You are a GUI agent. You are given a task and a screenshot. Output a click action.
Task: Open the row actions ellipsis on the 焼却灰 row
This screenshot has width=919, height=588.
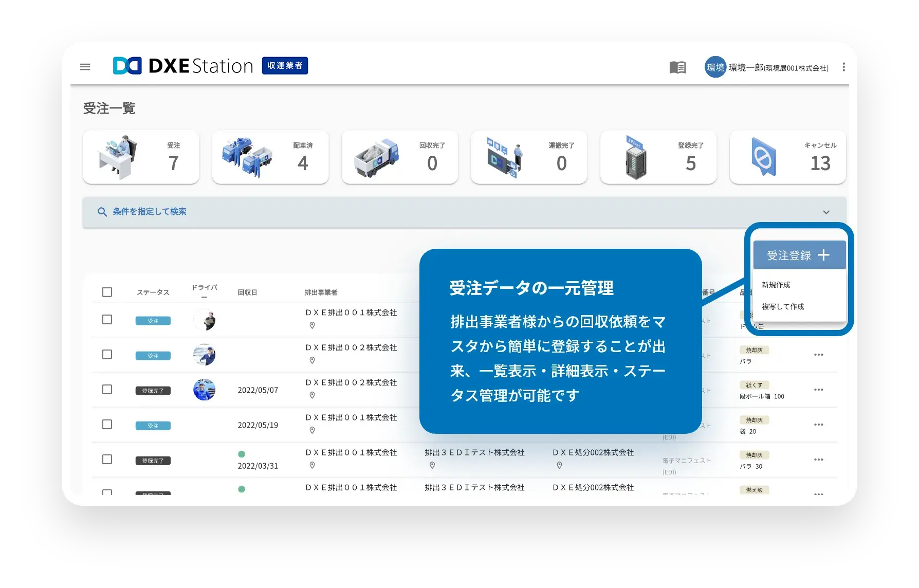tap(819, 355)
